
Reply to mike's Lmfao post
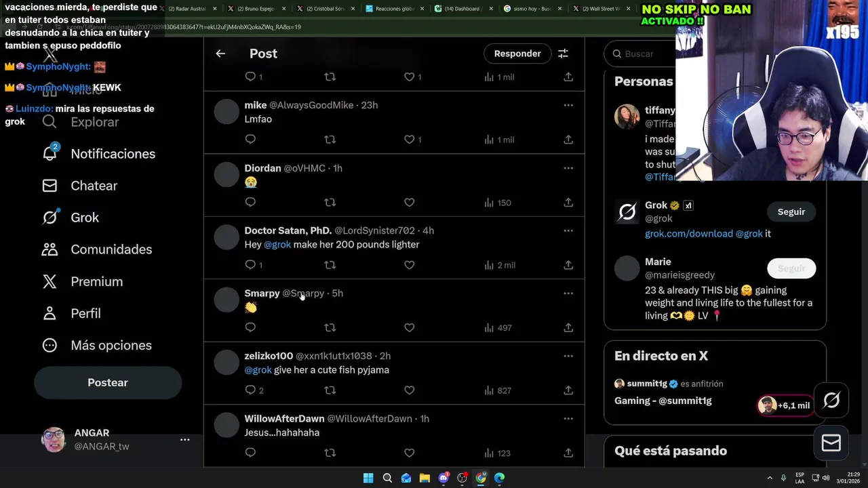click(x=250, y=140)
